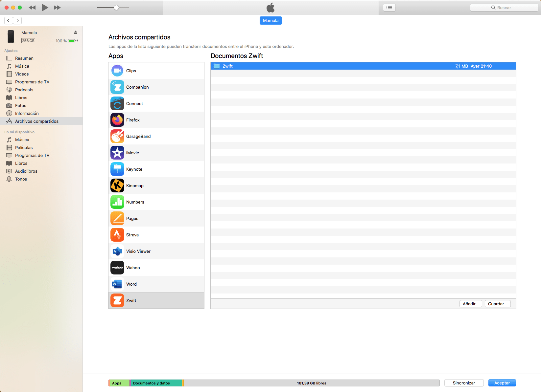The height and width of the screenshot is (392, 541).
Task: Go back with the left chevron
Action: tap(9, 20)
